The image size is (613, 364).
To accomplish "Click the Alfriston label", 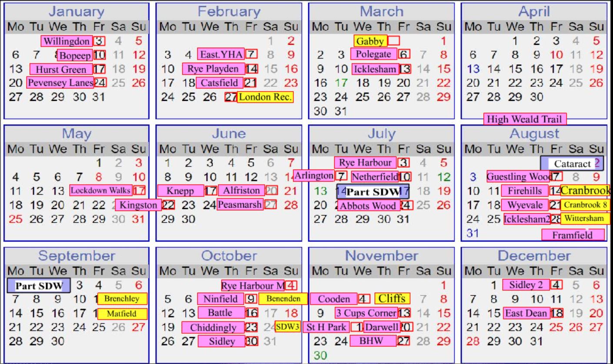I will click(241, 190).
